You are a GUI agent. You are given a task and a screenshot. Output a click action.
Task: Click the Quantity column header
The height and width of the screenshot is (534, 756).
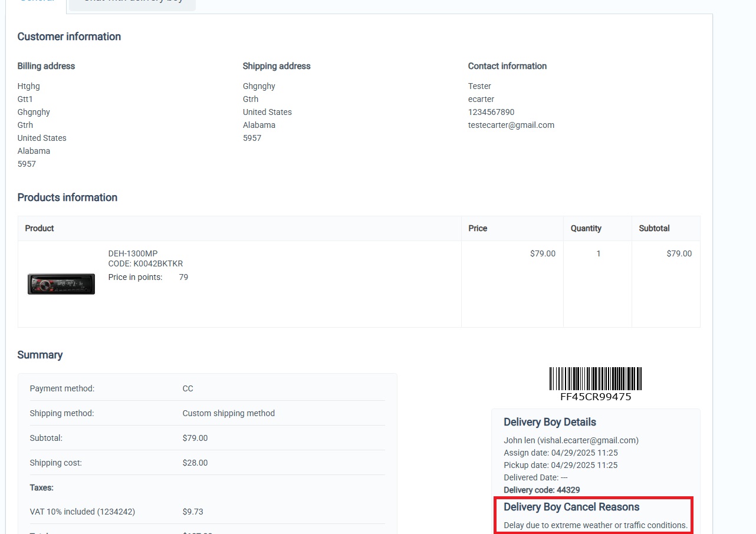[586, 228]
